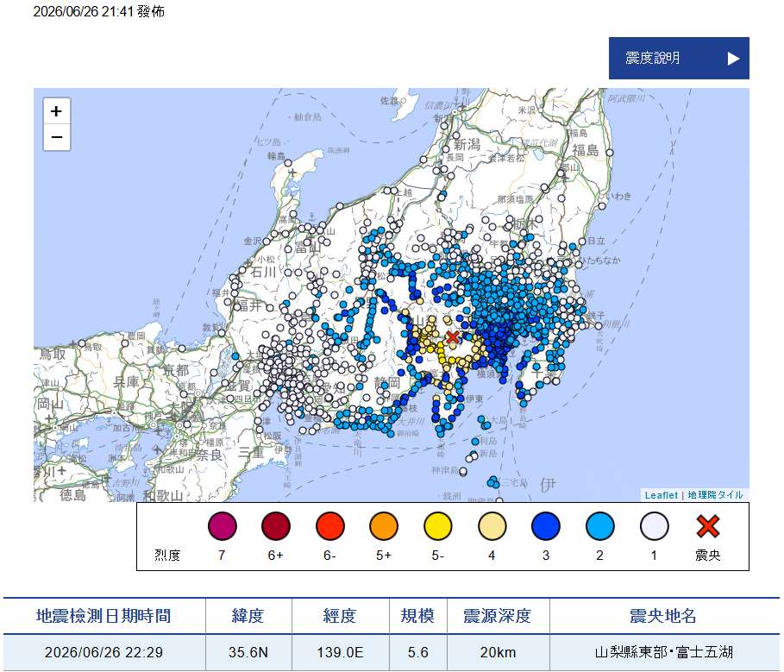This screenshot has width=784, height=672.
Task: Click the 139.0E longitude cell
Action: click(340, 652)
